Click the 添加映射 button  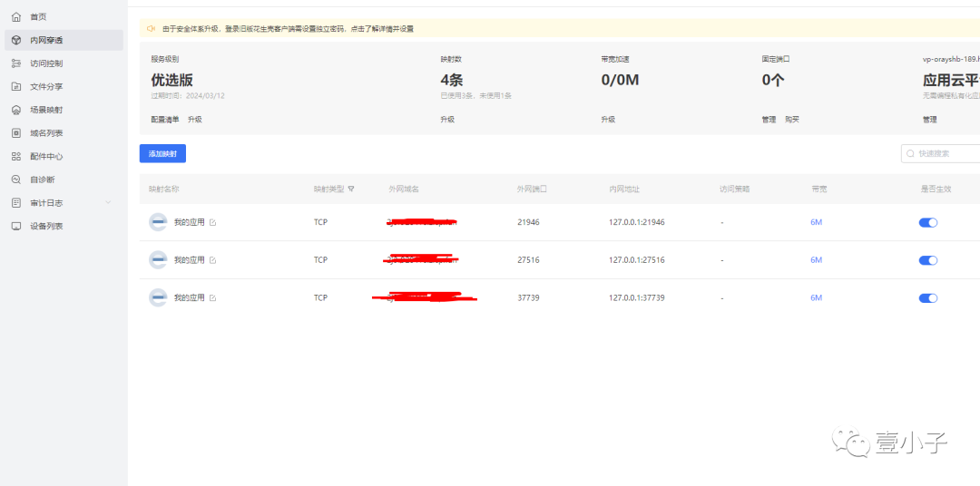pyautogui.click(x=162, y=153)
